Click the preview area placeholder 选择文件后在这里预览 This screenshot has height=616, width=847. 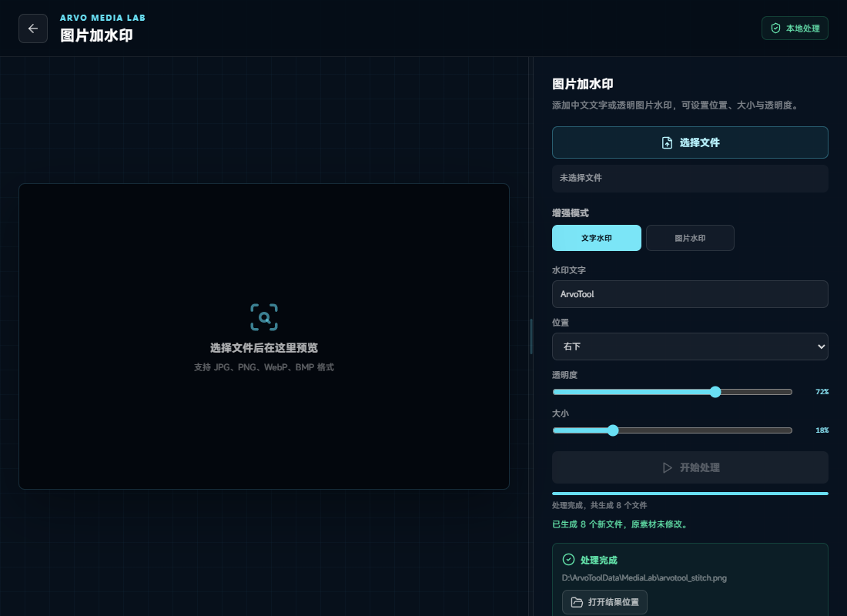point(264,348)
